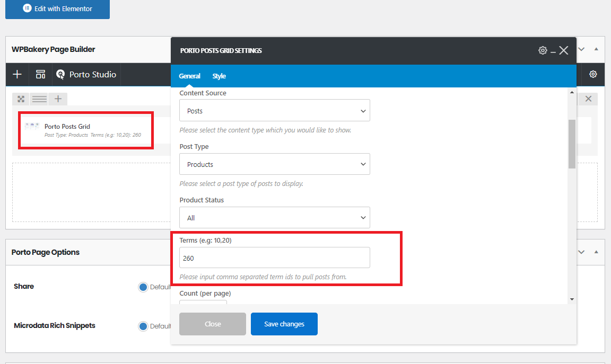This screenshot has height=364, width=611.
Task: Add column element with small plus icon
Action: point(58,99)
